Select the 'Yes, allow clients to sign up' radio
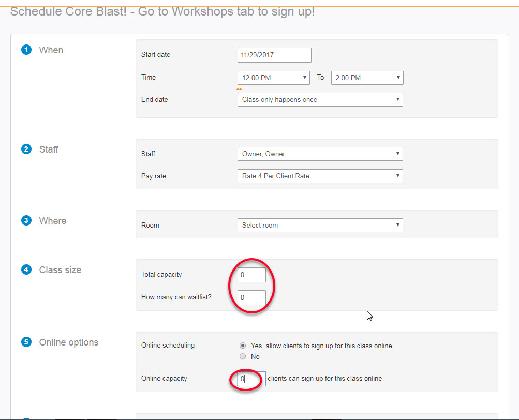Screen dimensions: 519x420 243,346
